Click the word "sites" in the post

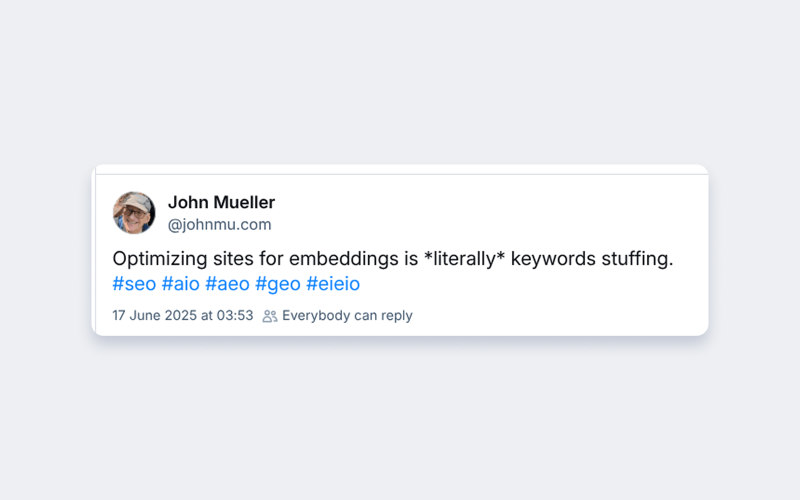pyautogui.click(x=227, y=259)
